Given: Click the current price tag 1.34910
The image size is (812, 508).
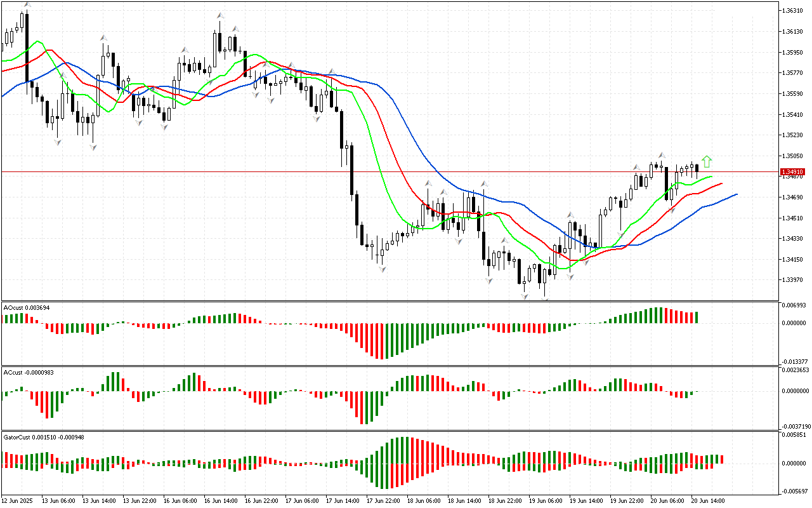Looking at the screenshot, I should pos(793,172).
